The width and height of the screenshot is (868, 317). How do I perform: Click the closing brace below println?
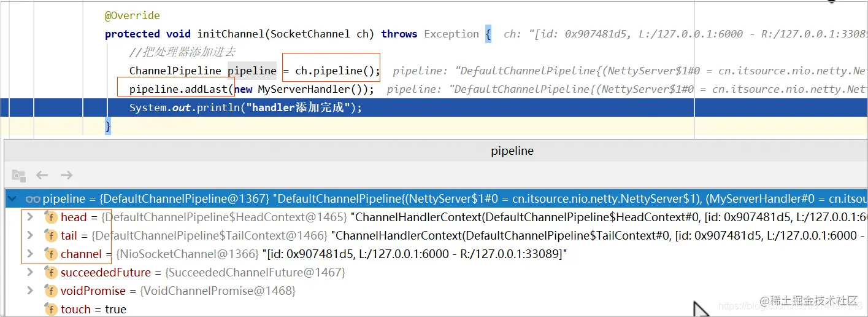click(108, 127)
